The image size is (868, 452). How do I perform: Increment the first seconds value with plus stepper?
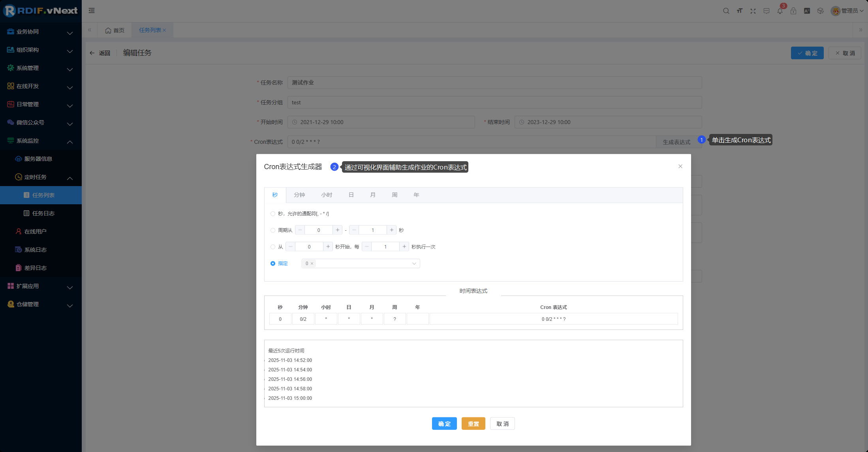point(338,230)
